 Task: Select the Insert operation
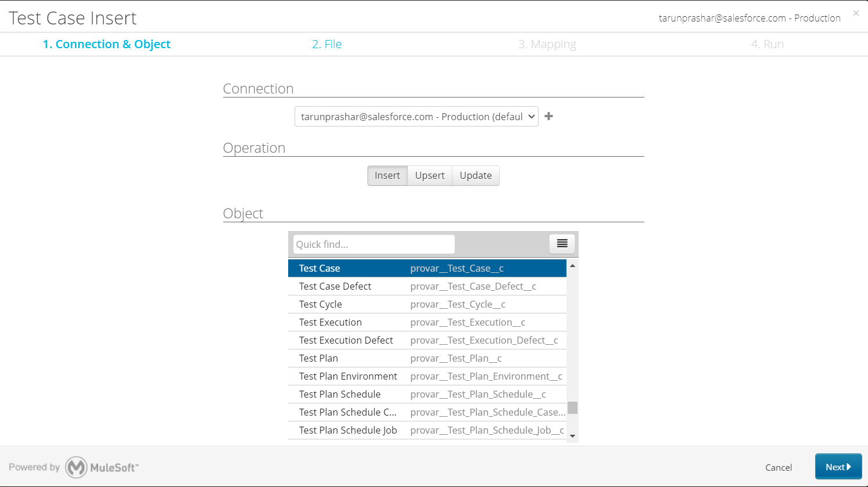pyautogui.click(x=387, y=175)
